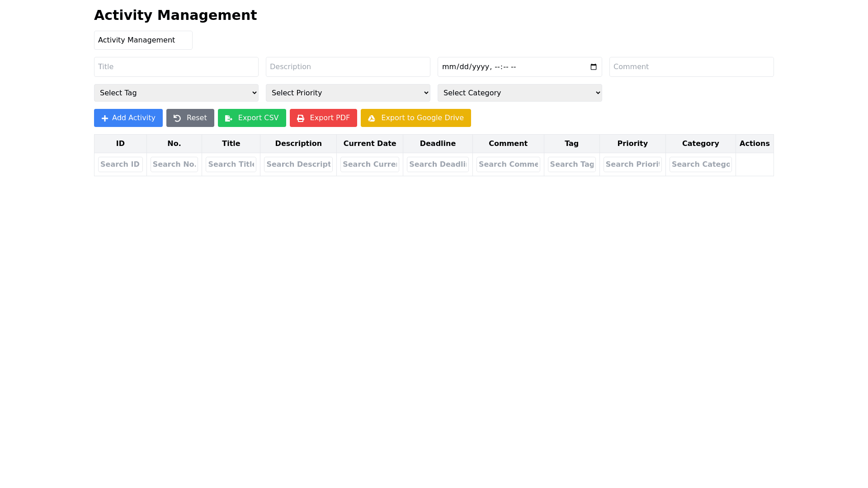Open the calendar picker in the deadline field

(x=593, y=67)
